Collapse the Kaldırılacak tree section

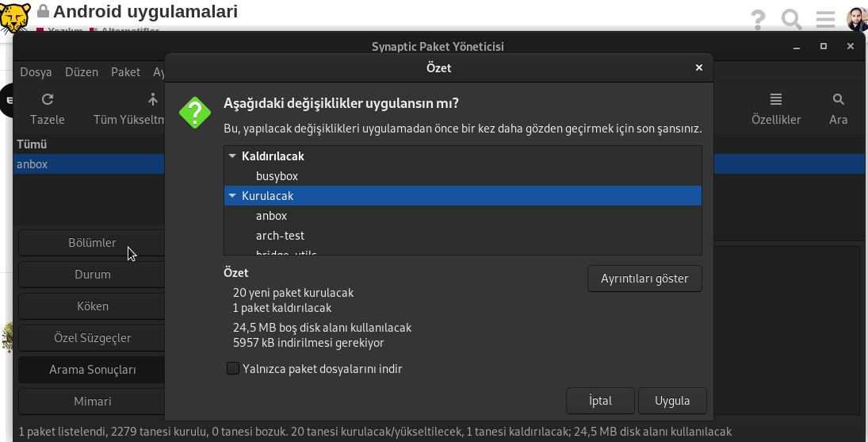(232, 156)
